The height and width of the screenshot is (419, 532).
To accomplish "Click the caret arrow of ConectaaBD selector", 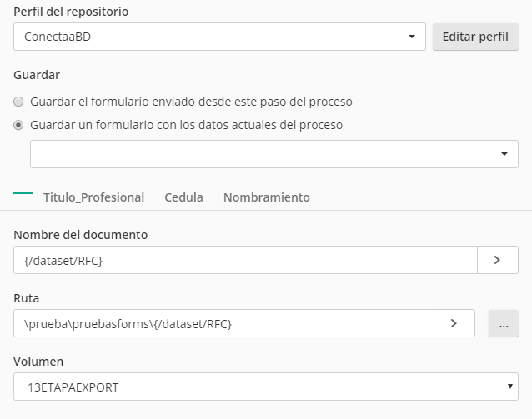I will tap(412, 37).
